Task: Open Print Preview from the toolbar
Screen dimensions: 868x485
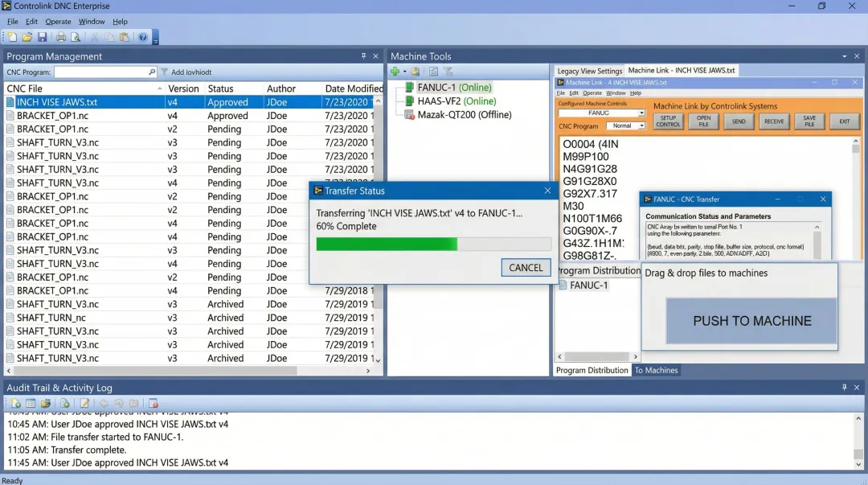Action: (76, 37)
